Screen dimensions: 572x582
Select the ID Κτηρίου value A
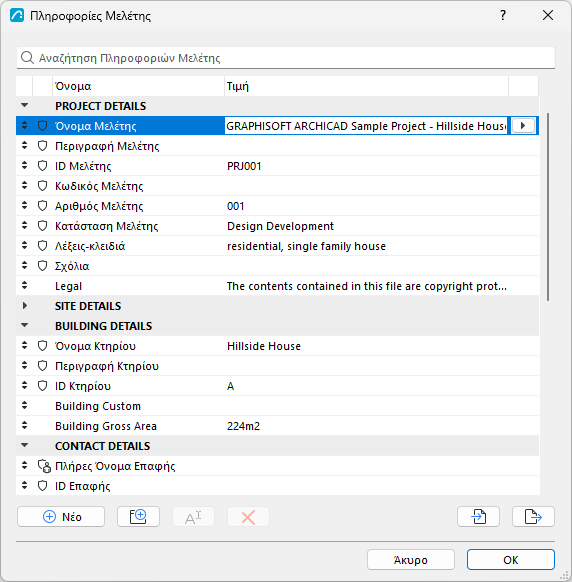231,386
